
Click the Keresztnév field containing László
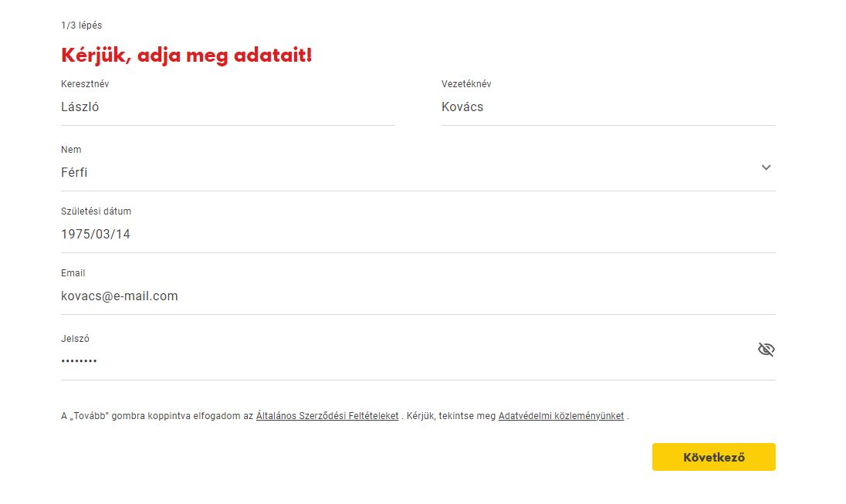pos(227,107)
